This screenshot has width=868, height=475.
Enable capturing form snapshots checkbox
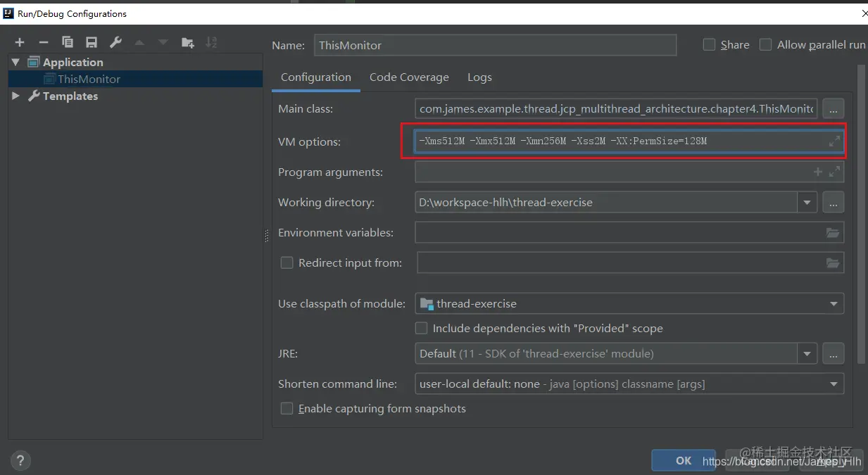point(287,408)
